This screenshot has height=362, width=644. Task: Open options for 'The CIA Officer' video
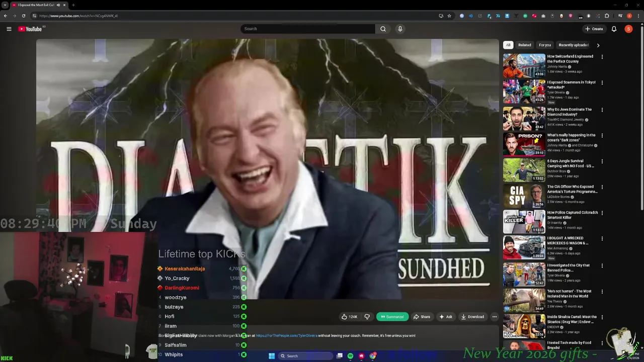pos(602,187)
